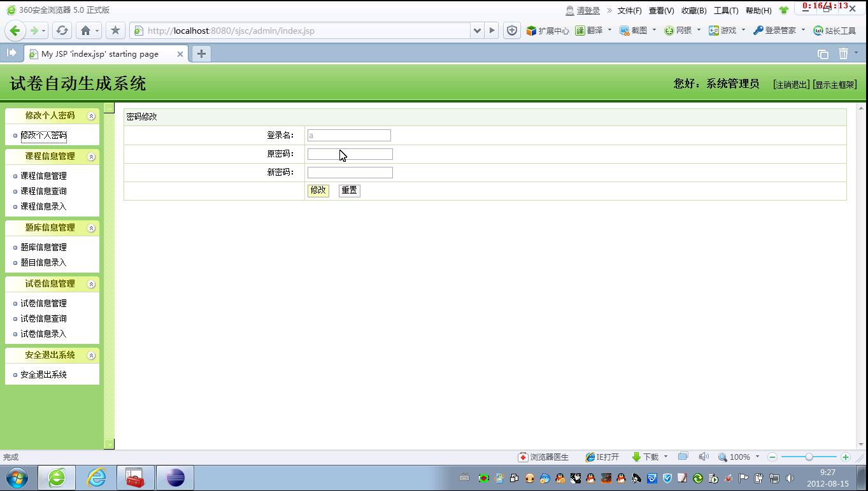Click zoom out minus button
The image size is (868, 491).
[772, 457]
